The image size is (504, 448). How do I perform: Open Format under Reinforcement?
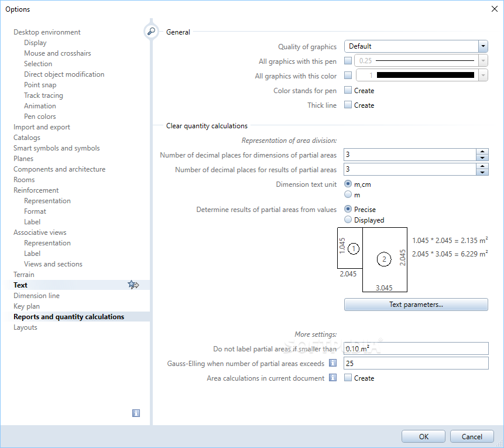(35, 211)
